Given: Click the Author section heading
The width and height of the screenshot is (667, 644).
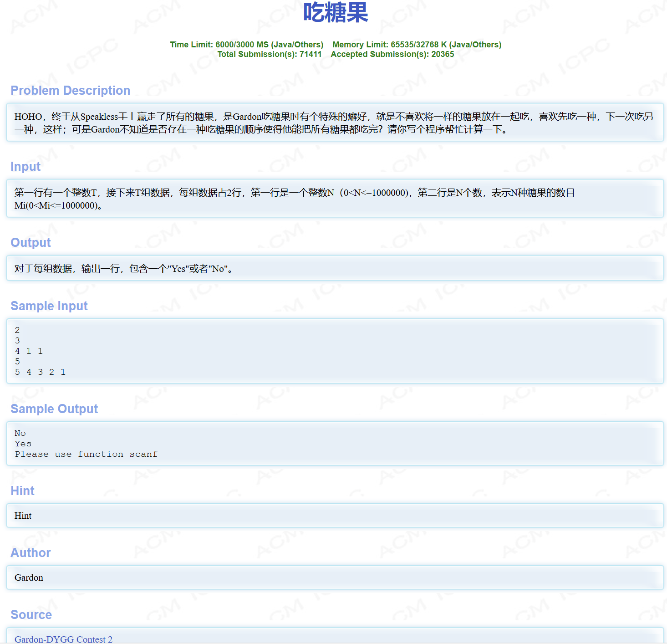Looking at the screenshot, I should [x=31, y=552].
